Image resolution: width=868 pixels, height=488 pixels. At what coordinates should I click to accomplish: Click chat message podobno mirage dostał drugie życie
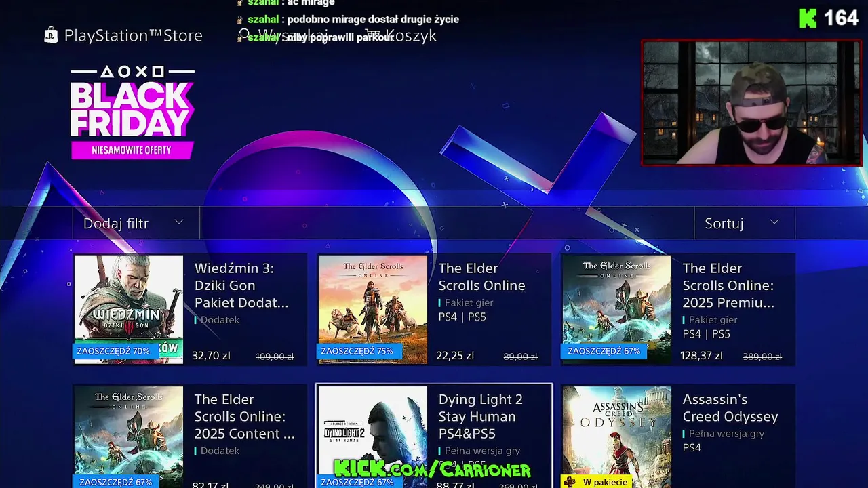(373, 19)
